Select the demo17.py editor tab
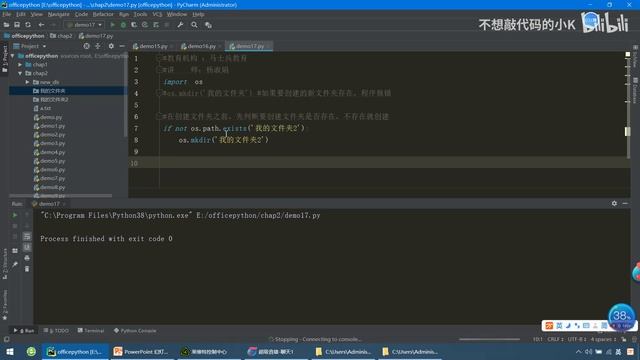 (x=248, y=46)
